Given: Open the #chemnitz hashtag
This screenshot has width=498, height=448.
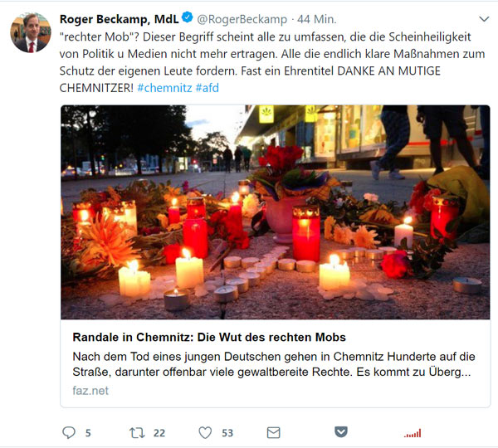Looking at the screenshot, I should pos(164,88).
